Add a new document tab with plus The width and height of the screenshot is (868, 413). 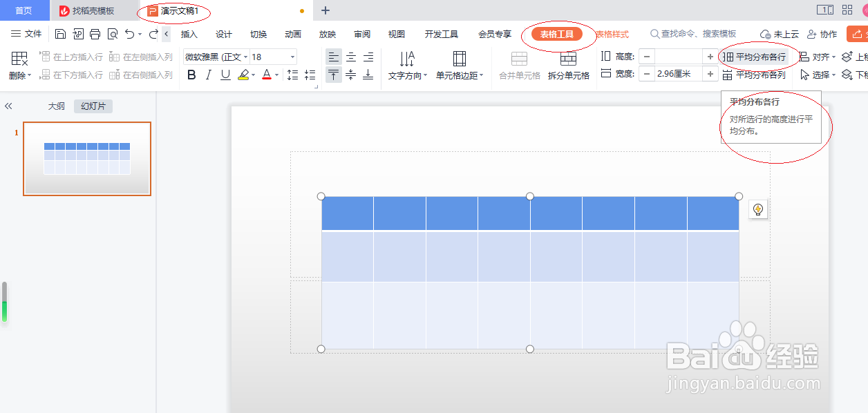325,10
